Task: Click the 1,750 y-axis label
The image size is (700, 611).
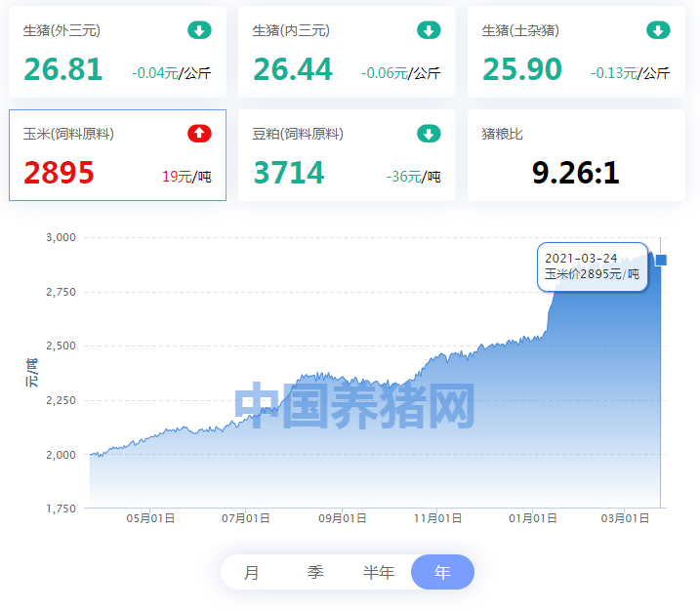Action: point(62,509)
